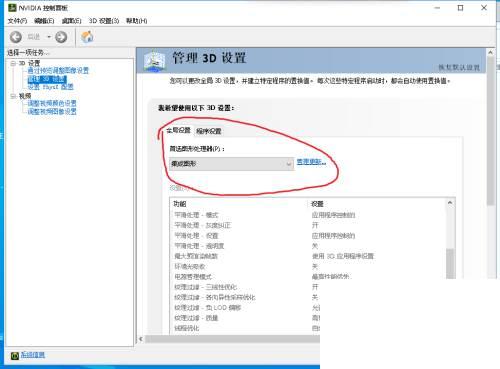Click the 3D cube icon in the page header

[x=155, y=61]
